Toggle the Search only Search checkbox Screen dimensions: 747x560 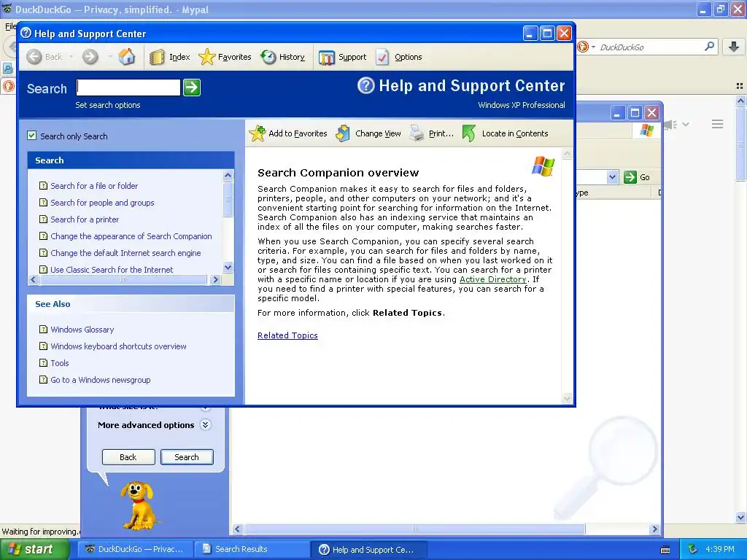coord(32,136)
